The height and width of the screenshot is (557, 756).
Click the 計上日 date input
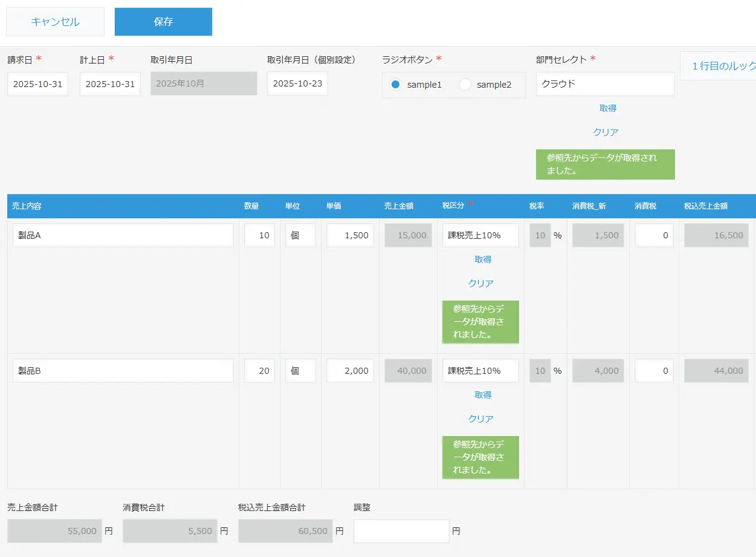click(x=110, y=84)
